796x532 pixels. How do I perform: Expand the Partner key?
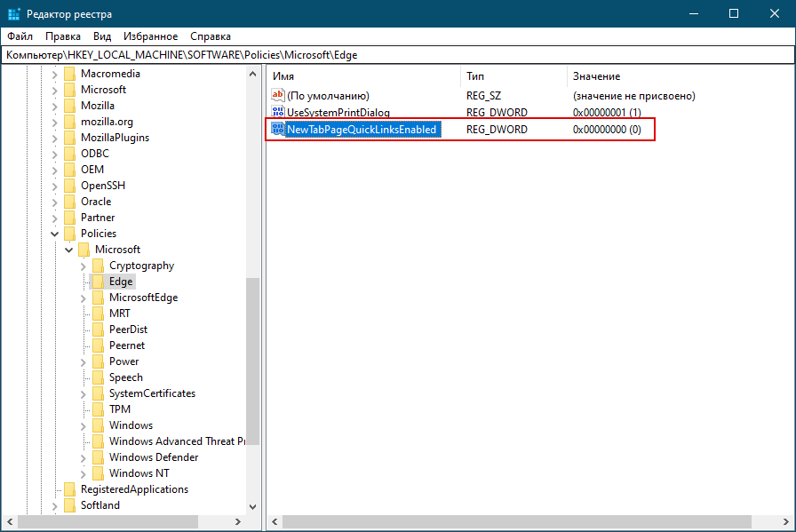(55, 218)
